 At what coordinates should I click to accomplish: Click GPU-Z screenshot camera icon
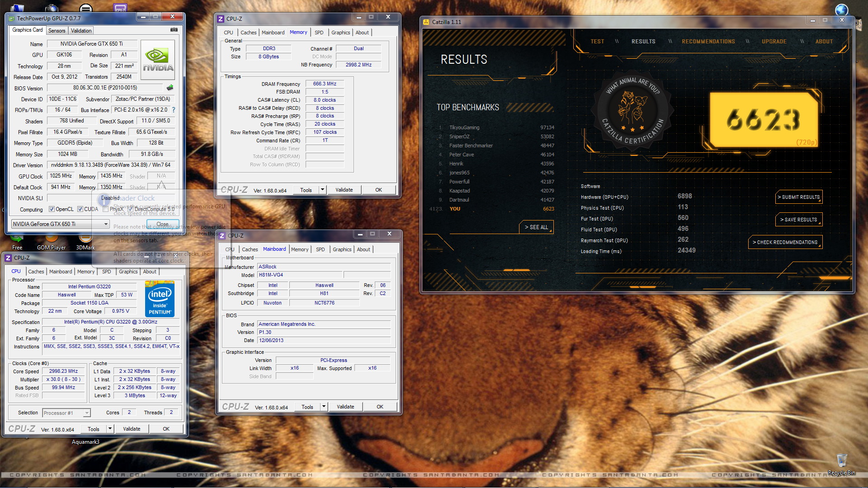[174, 30]
